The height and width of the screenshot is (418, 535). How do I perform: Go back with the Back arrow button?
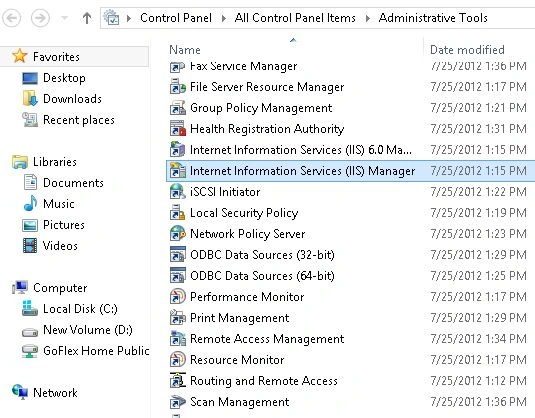point(12,18)
